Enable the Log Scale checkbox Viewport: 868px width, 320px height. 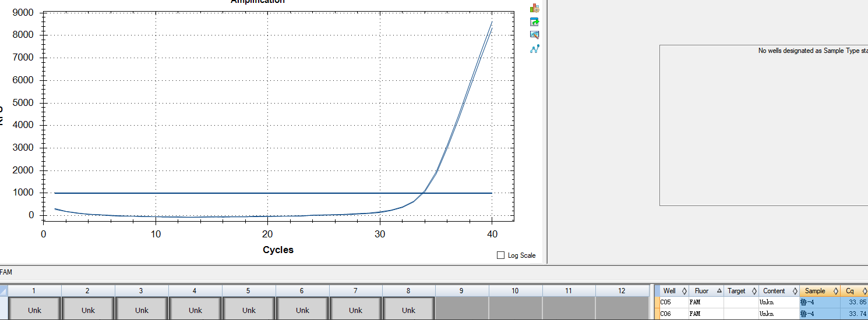point(500,255)
